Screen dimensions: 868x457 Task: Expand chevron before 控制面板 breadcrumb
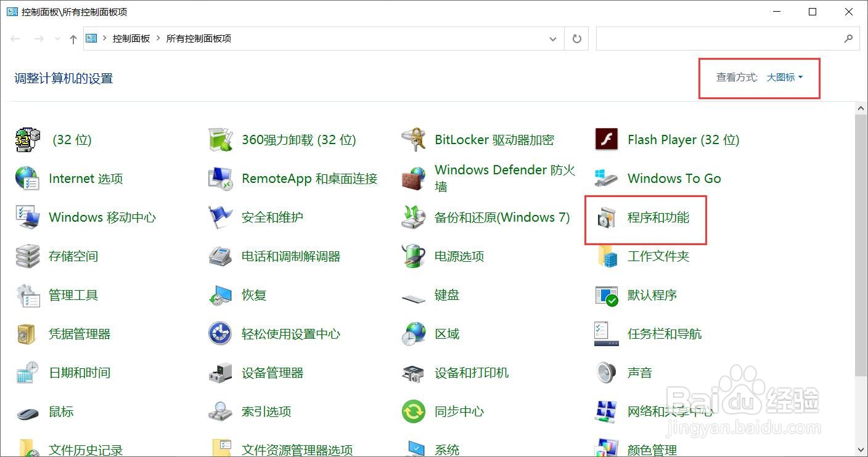coord(104,38)
